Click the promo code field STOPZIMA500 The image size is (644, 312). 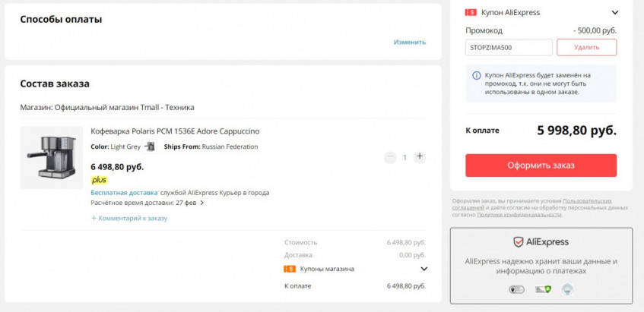point(509,47)
